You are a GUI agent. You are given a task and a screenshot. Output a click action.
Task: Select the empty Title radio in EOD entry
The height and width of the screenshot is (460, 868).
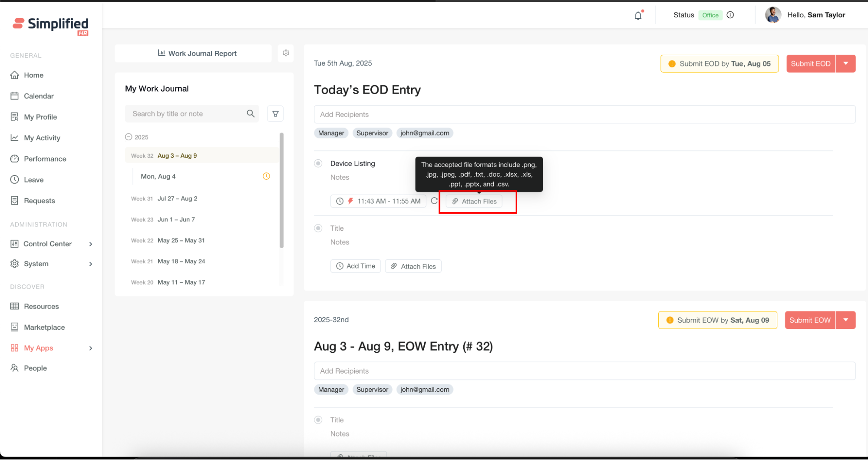click(318, 228)
